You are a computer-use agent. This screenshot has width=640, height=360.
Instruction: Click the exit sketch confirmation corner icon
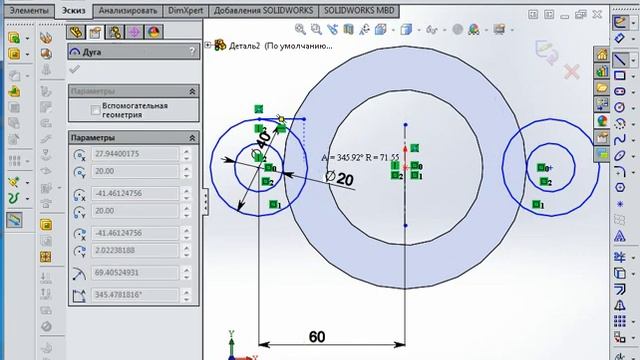pyautogui.click(x=547, y=52)
